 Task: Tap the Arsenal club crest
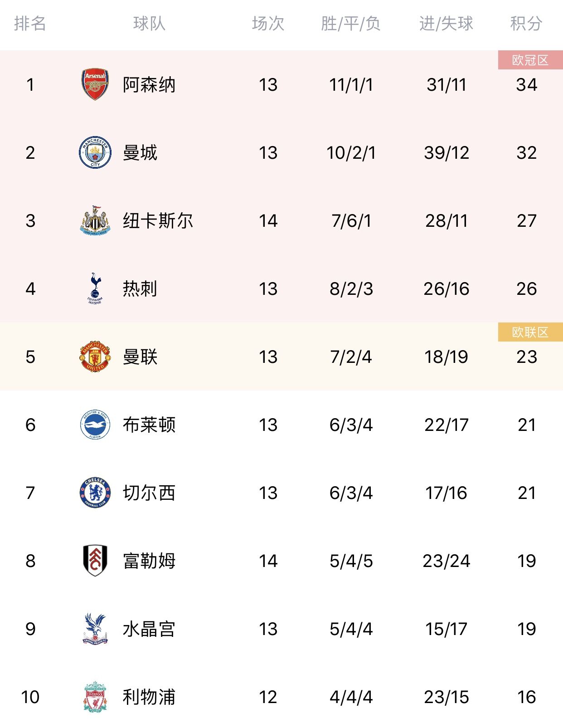coord(95,84)
